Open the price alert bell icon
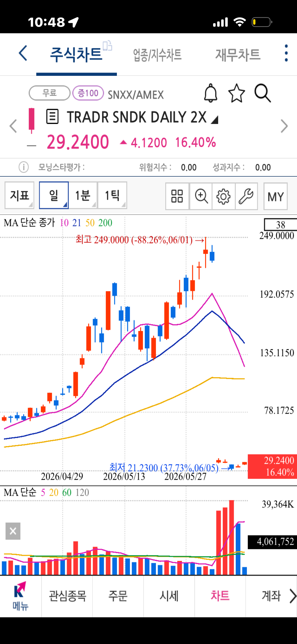 (x=211, y=93)
